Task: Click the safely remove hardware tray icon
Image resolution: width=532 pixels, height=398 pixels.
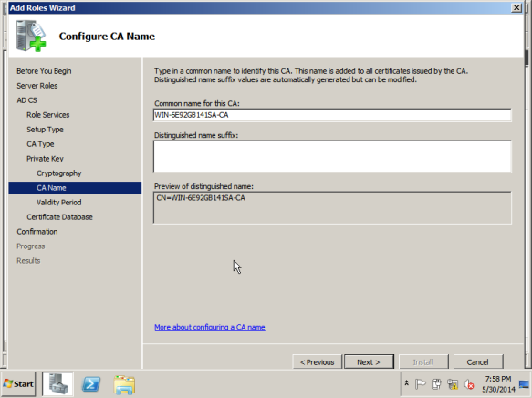Action: pyautogui.click(x=436, y=384)
